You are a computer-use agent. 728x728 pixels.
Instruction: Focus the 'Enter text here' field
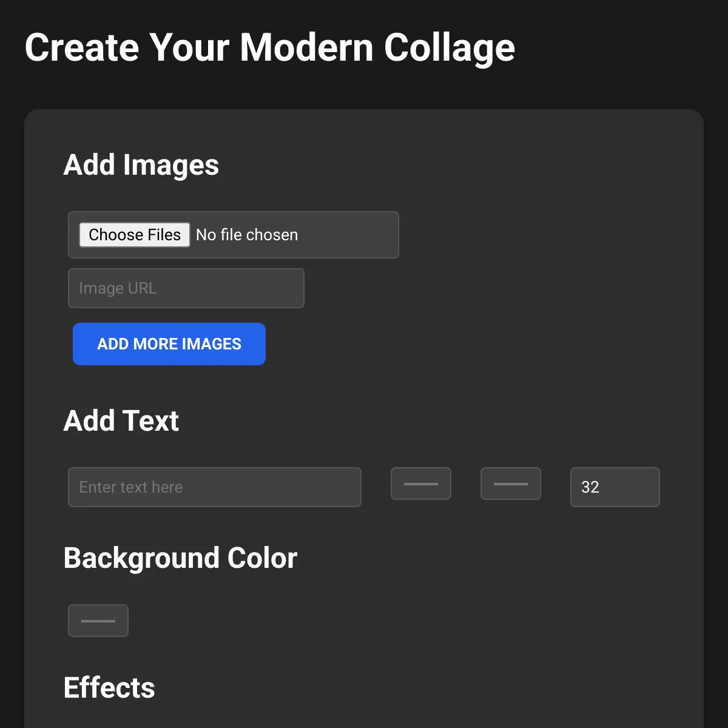[215, 487]
